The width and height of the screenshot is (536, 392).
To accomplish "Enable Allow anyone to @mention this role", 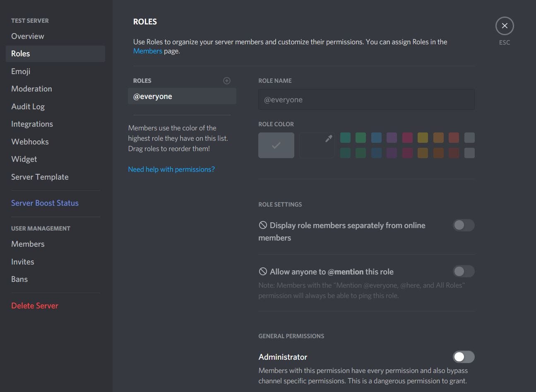I will (x=463, y=272).
